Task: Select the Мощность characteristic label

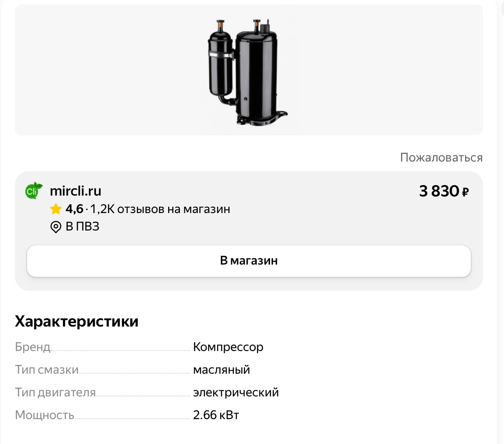Action: [45, 415]
